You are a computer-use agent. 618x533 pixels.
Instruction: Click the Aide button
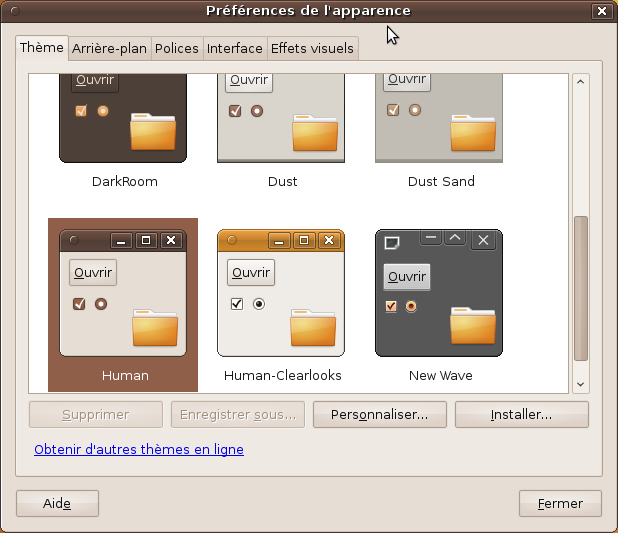(57, 504)
